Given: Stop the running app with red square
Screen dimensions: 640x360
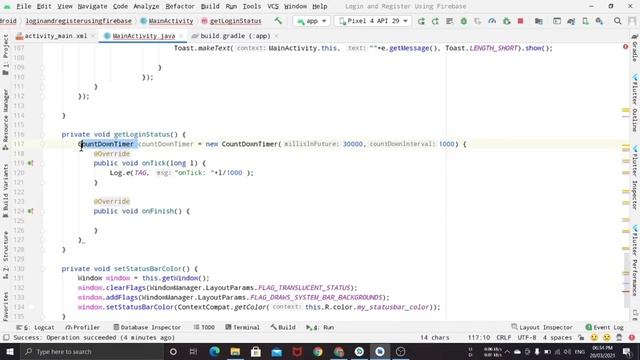Looking at the screenshot, I should [520, 21].
